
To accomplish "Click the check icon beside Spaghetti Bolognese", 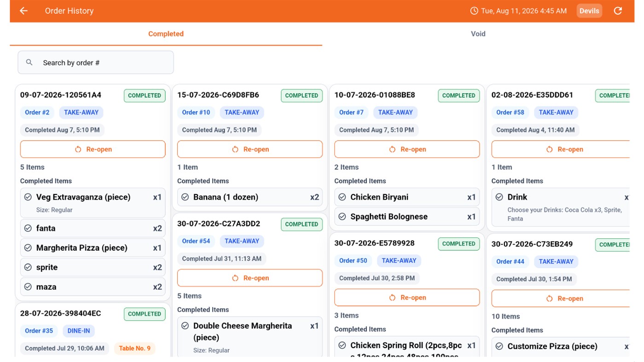I will coord(342,217).
